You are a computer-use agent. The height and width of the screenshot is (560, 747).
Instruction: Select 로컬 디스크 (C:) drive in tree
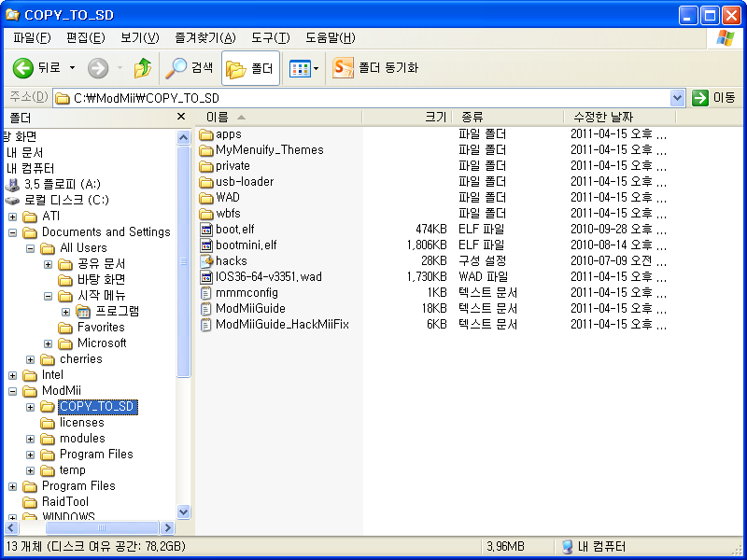point(57,201)
